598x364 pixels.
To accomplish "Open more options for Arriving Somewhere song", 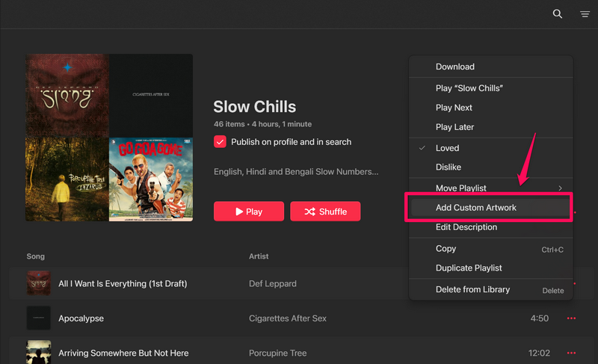I will [x=571, y=353].
